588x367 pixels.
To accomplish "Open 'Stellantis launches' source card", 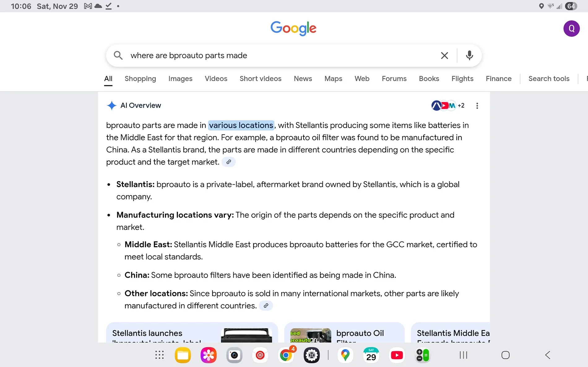I will [x=192, y=333].
